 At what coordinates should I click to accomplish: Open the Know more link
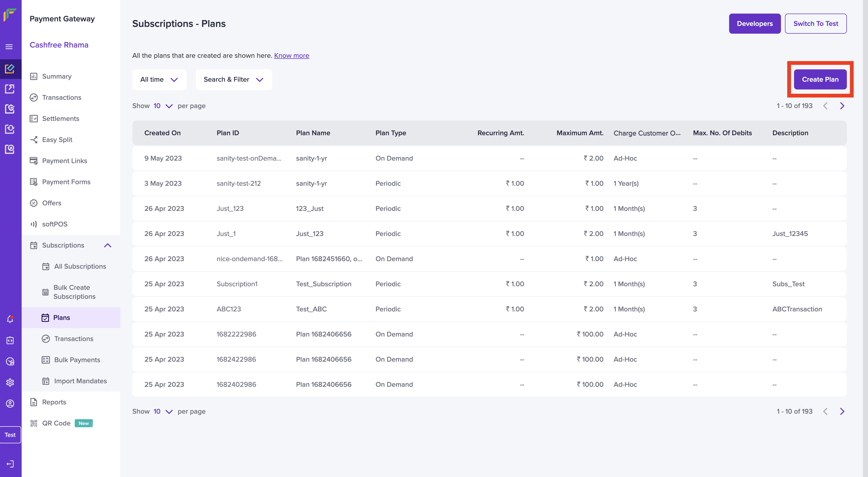(291, 56)
